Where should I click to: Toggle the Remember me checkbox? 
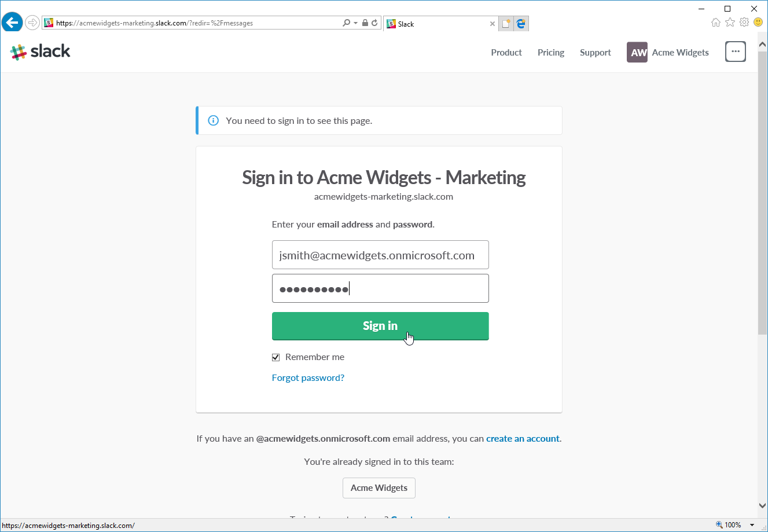point(276,357)
